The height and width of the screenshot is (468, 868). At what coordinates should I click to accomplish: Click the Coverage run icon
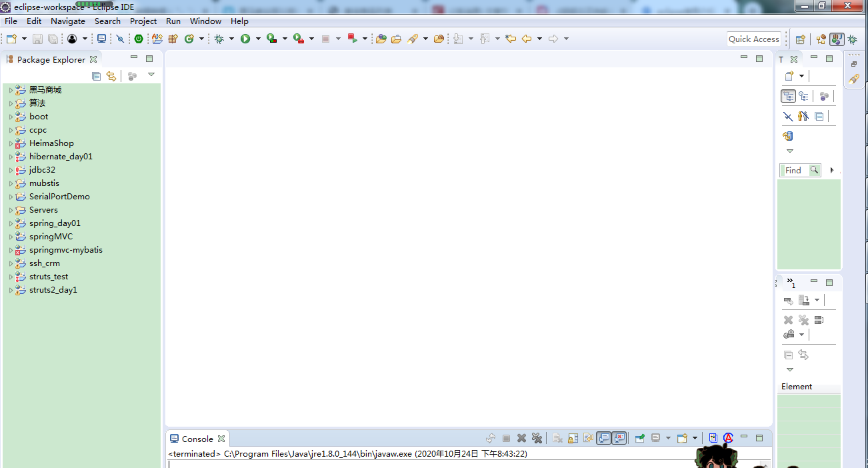click(271, 39)
